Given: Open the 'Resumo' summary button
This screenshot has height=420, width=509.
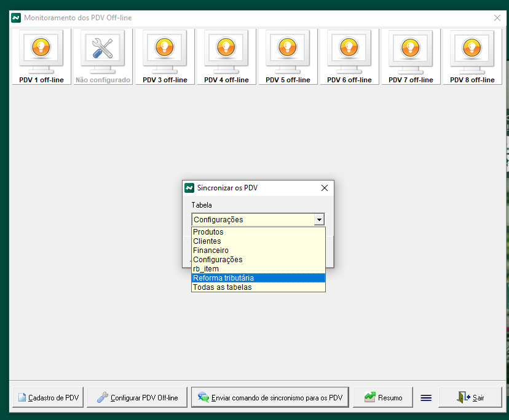Looking at the screenshot, I should 383,397.
